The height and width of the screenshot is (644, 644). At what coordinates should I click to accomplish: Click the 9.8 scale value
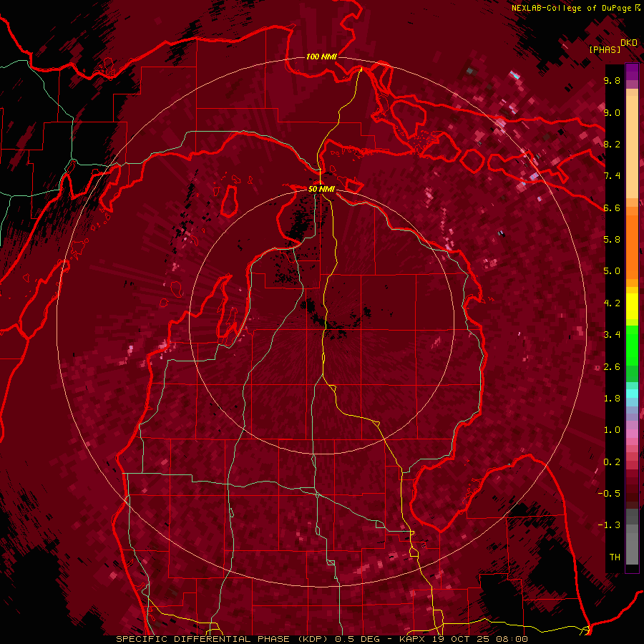click(612, 80)
